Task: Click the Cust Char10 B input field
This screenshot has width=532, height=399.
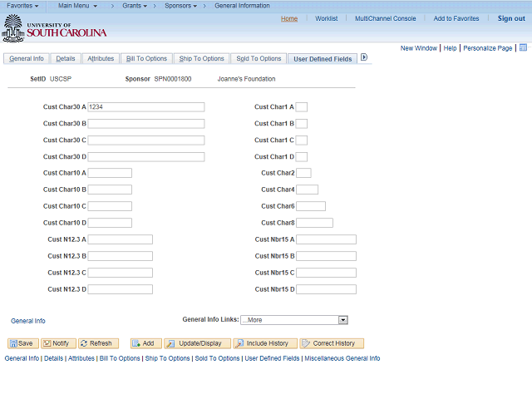Action: pyautogui.click(x=110, y=190)
